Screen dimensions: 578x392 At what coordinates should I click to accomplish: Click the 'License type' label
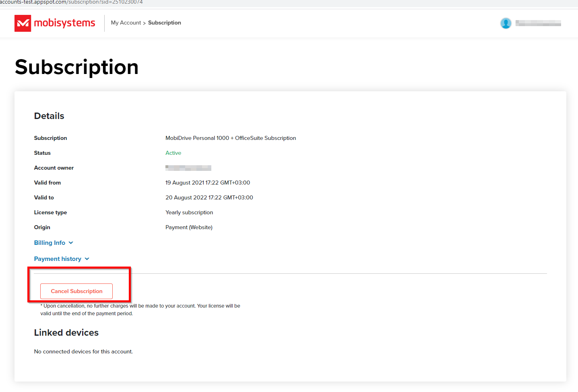(50, 212)
